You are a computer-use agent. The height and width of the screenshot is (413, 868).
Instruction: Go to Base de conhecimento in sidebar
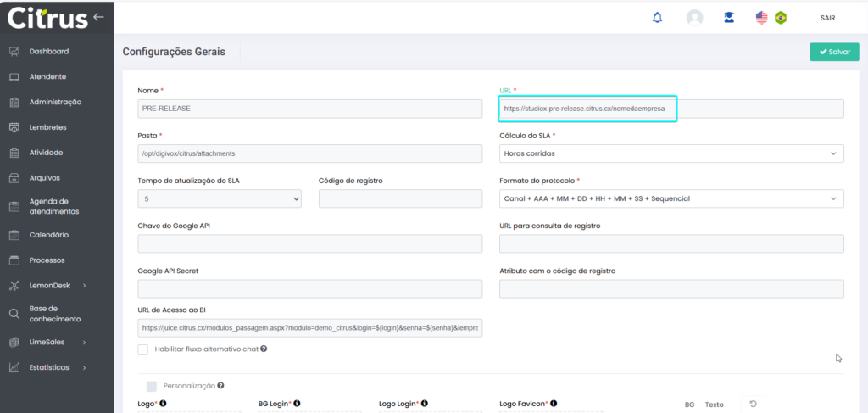(54, 314)
